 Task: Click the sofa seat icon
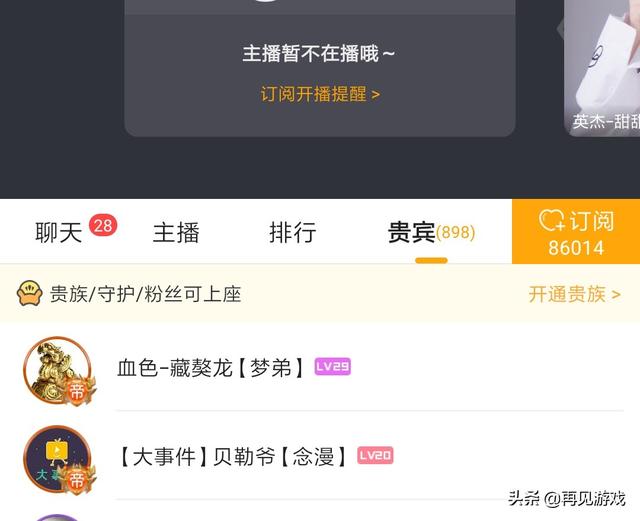coord(29,293)
